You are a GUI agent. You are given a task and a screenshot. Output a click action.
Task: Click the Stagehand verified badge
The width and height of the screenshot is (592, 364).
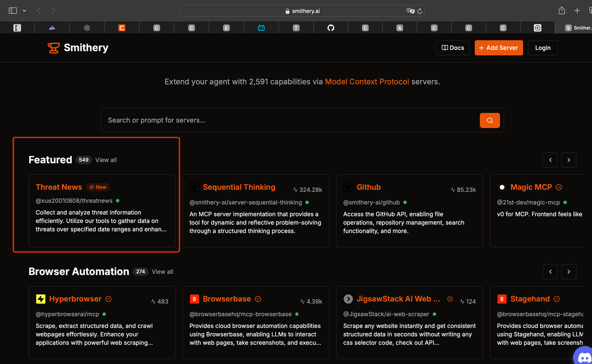tap(557, 299)
